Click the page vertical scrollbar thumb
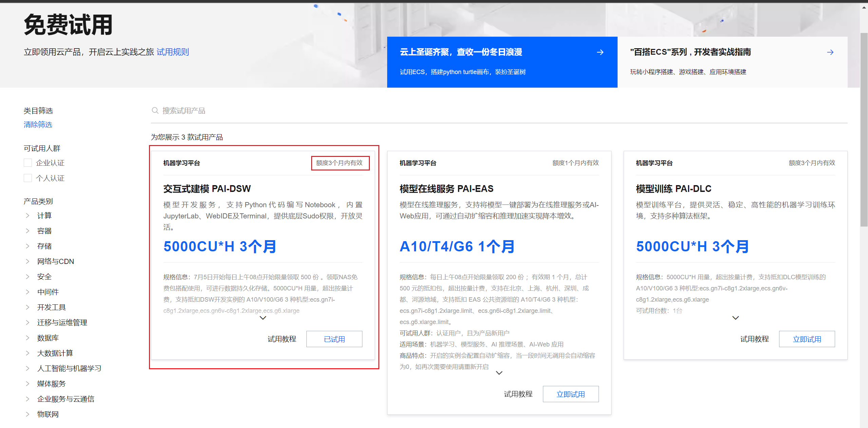Screen dimensions: 868x428 click(864, 129)
